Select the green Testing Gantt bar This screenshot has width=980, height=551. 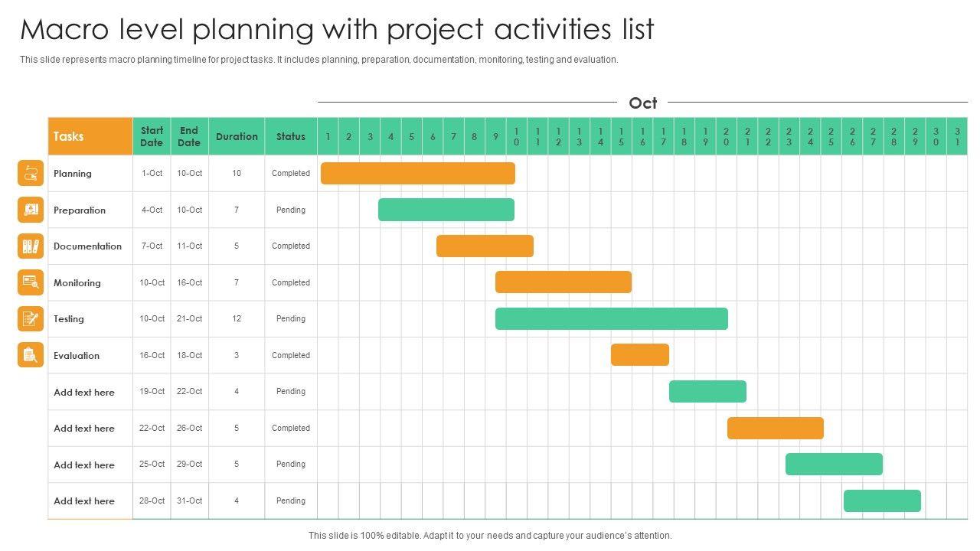coord(611,319)
